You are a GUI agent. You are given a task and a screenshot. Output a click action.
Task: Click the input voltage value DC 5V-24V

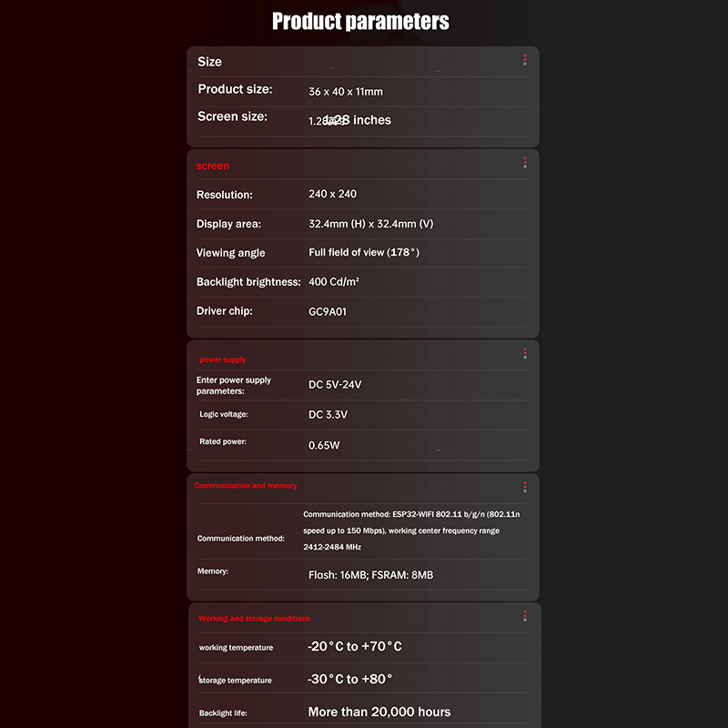pyautogui.click(x=335, y=385)
